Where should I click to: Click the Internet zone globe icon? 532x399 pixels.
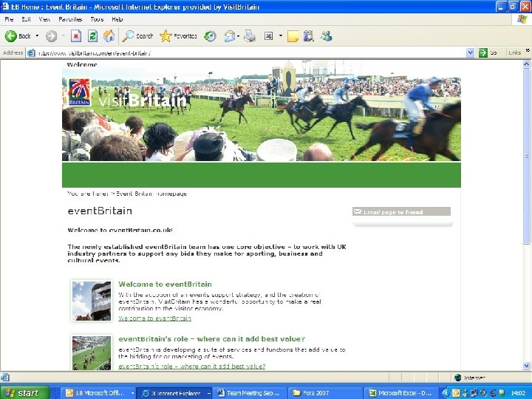[457, 378]
